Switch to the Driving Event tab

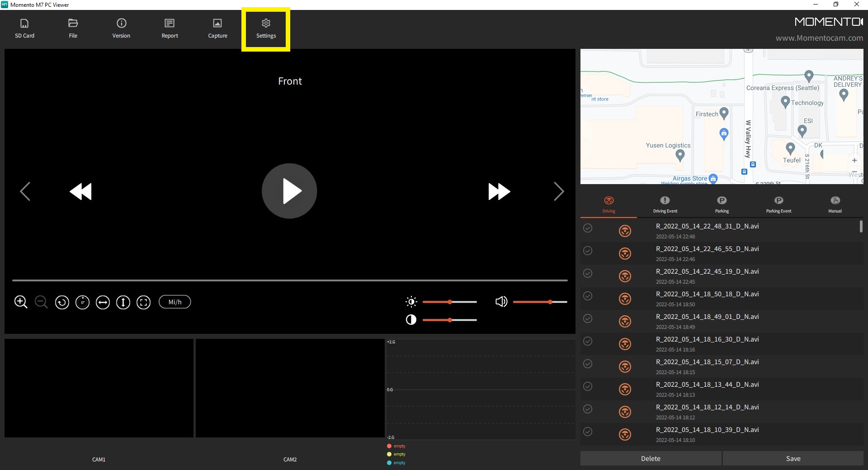(665, 204)
